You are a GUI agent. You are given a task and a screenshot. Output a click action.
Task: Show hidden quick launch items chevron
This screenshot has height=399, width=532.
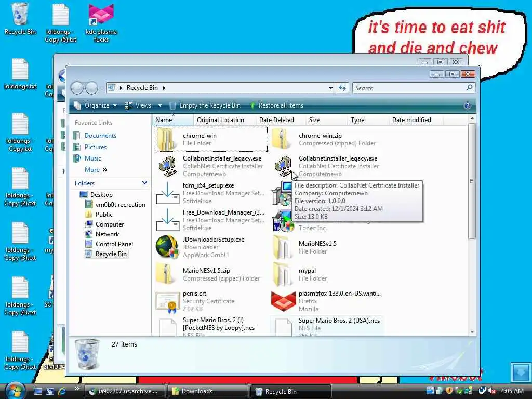77,389
